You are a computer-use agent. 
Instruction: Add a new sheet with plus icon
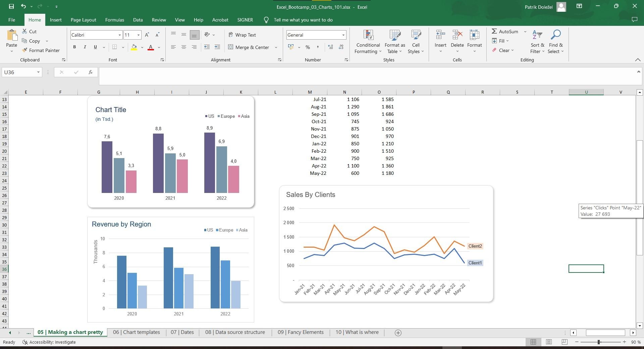click(398, 333)
